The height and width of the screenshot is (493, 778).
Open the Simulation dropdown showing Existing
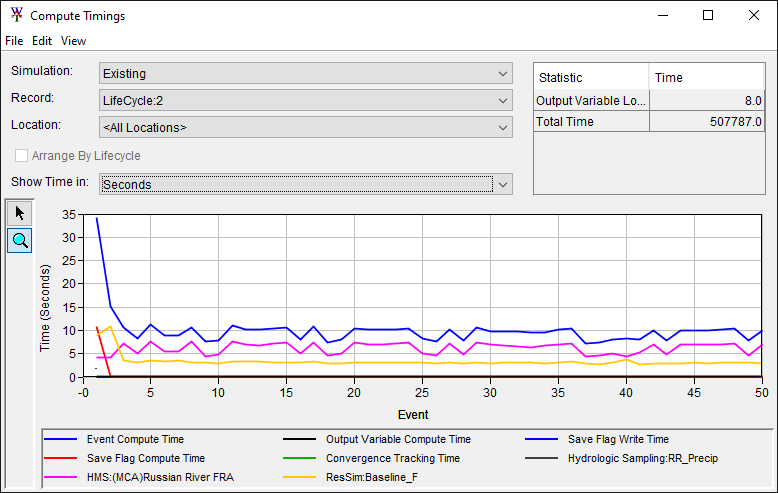click(306, 73)
